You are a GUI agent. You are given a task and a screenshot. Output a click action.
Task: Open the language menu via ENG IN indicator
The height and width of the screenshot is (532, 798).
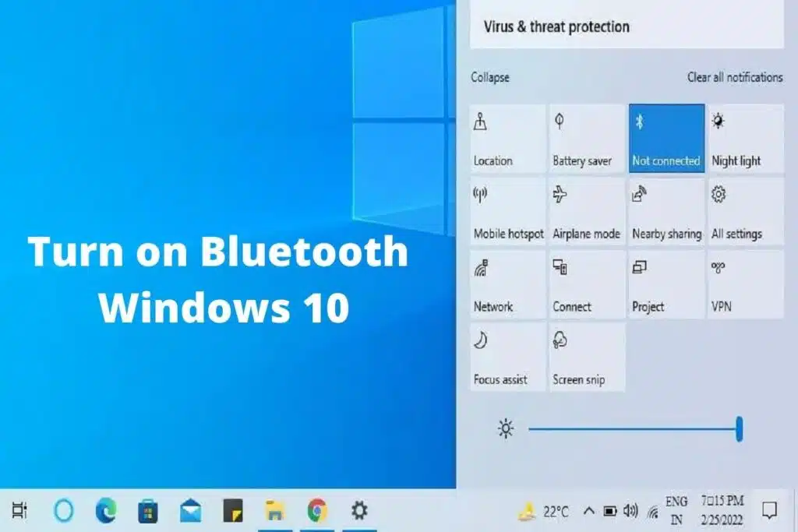tap(677, 511)
